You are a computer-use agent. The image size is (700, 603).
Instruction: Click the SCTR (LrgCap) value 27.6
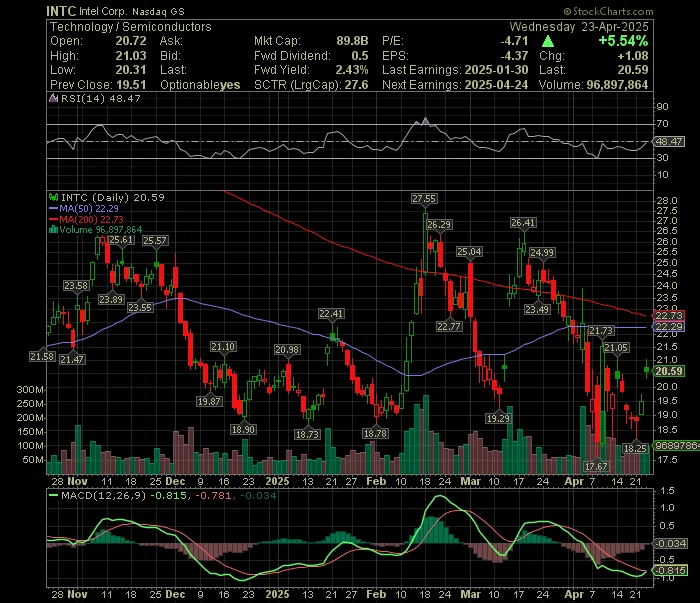click(x=356, y=85)
